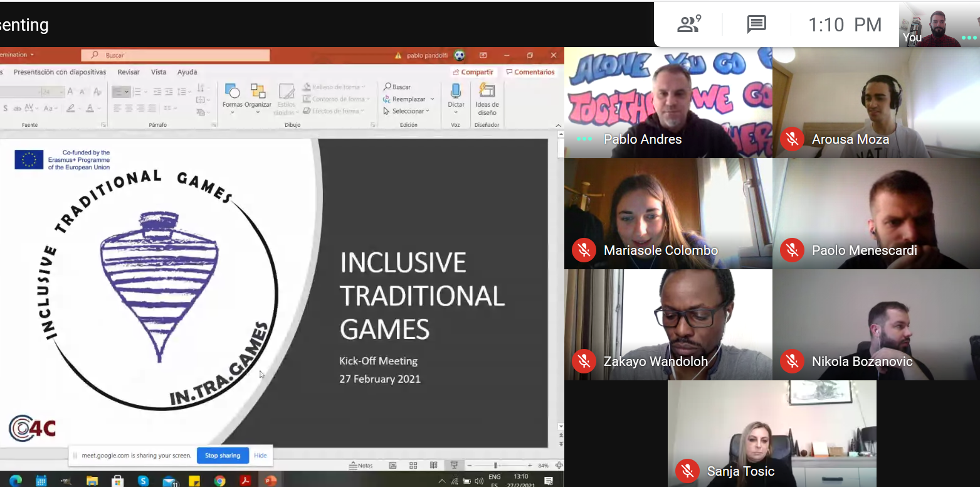980x487 pixels.
Task: Open the change case Aa dropdown
Action: tap(51, 109)
